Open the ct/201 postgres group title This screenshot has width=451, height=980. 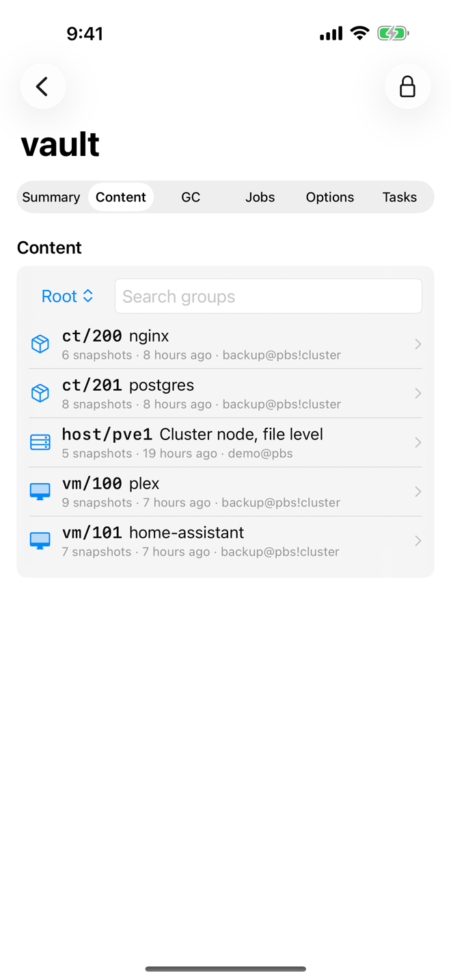(128, 385)
